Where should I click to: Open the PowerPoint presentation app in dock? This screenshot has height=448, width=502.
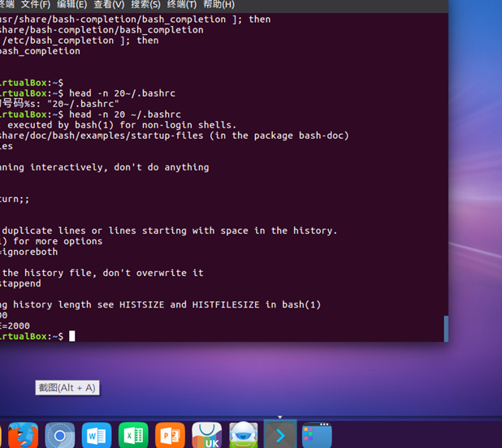(x=170, y=435)
